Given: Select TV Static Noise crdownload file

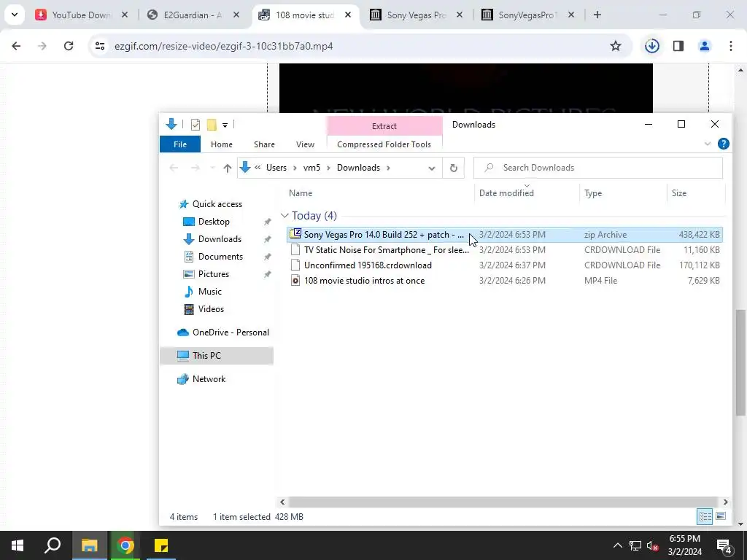Looking at the screenshot, I should [x=505, y=250].
